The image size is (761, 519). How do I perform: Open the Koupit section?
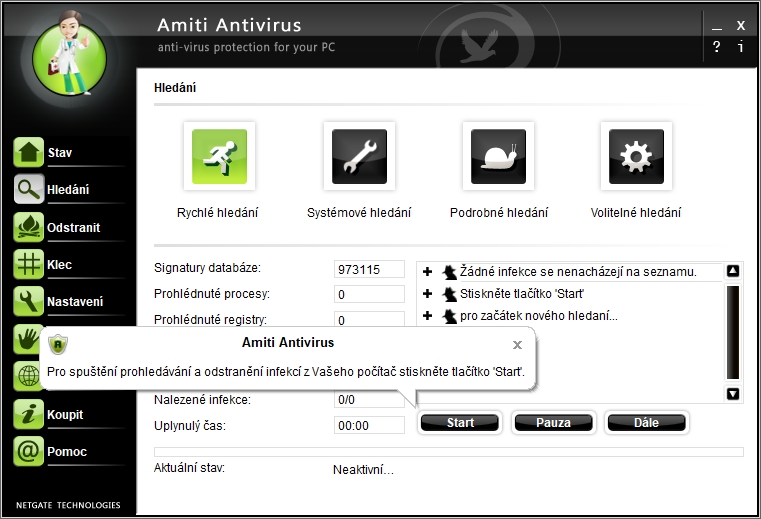pos(65,415)
